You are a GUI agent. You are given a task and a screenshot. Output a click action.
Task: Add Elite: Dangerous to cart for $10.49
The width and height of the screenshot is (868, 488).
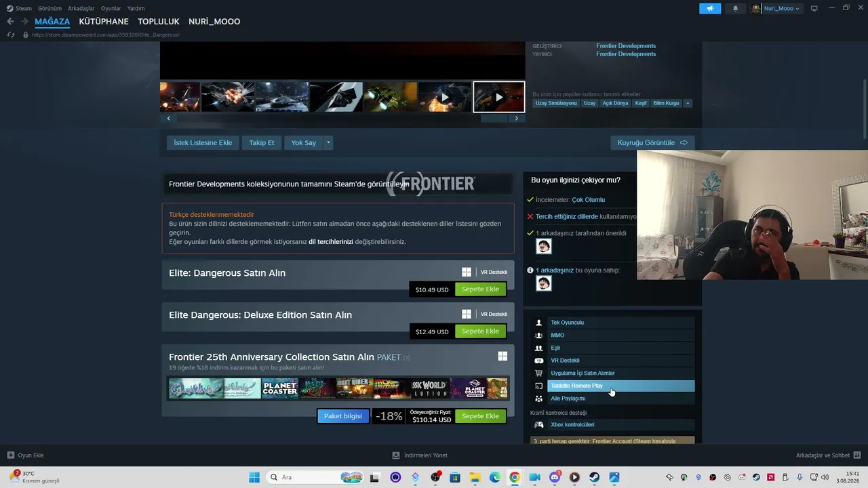pos(480,289)
